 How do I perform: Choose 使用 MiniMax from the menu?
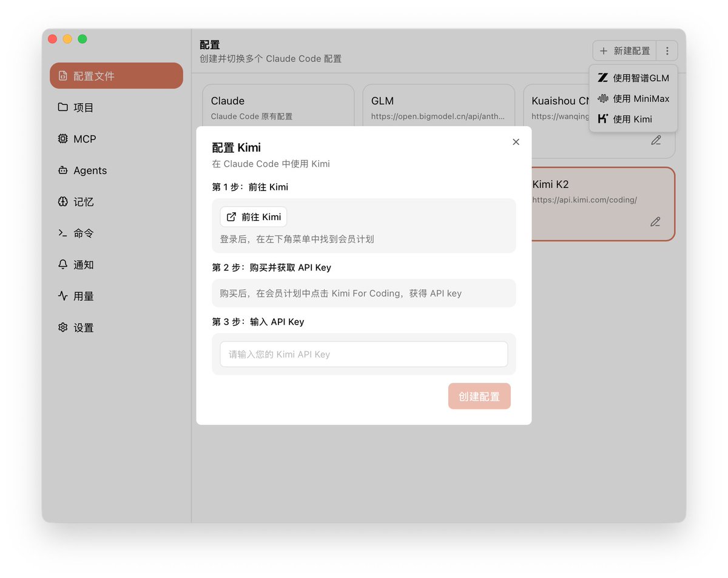pyautogui.click(x=633, y=98)
